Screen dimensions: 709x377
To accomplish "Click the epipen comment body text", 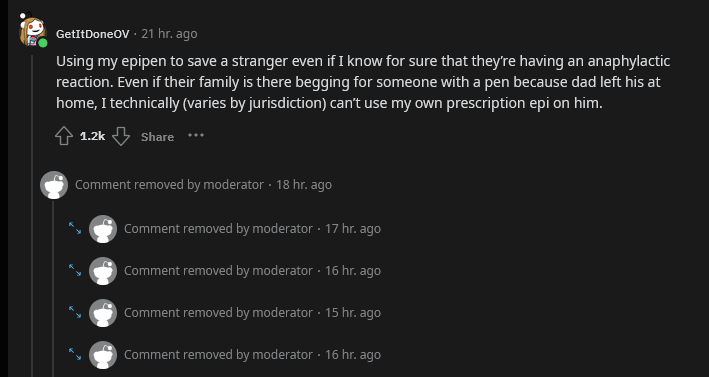I will (363, 82).
